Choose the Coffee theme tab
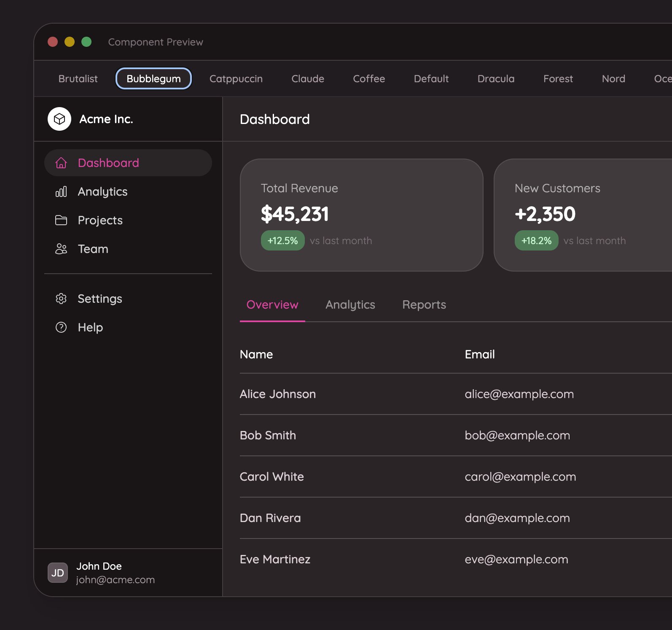The width and height of the screenshot is (672, 630). (x=369, y=78)
